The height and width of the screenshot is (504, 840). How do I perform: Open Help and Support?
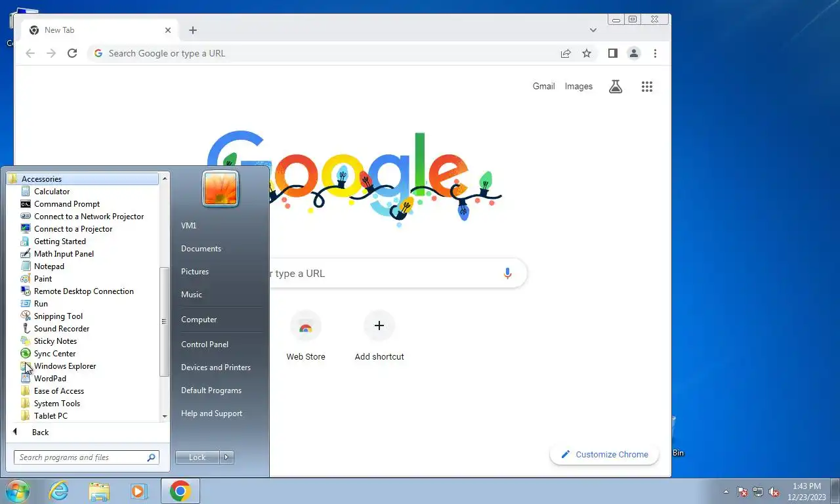click(x=211, y=413)
